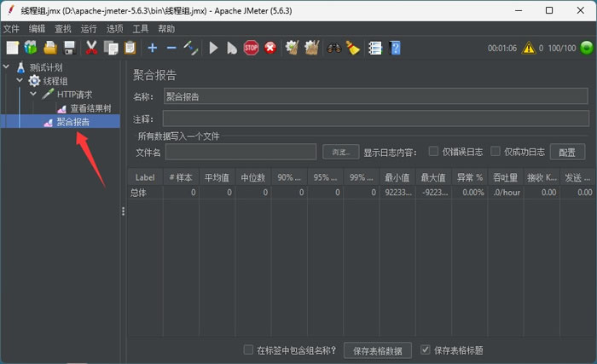Click the JMeter feather title icon
This screenshot has width=597, height=364.
pos(11,9)
